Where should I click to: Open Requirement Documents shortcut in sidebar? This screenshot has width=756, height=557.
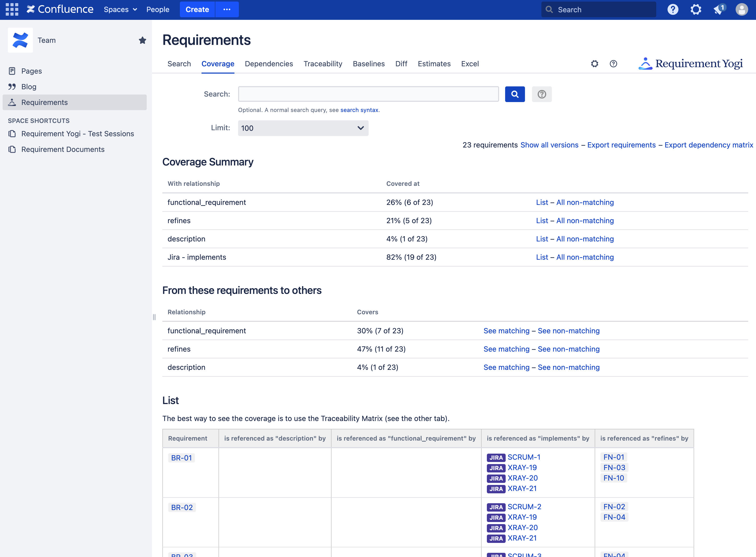click(63, 149)
